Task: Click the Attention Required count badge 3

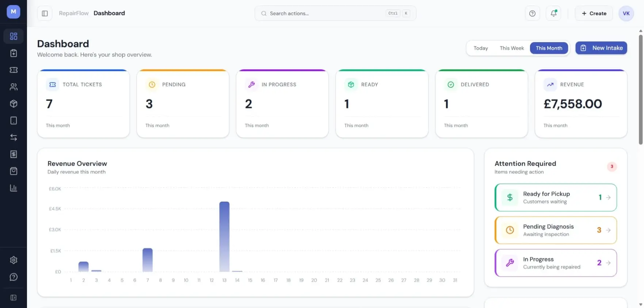Action: click(x=612, y=166)
